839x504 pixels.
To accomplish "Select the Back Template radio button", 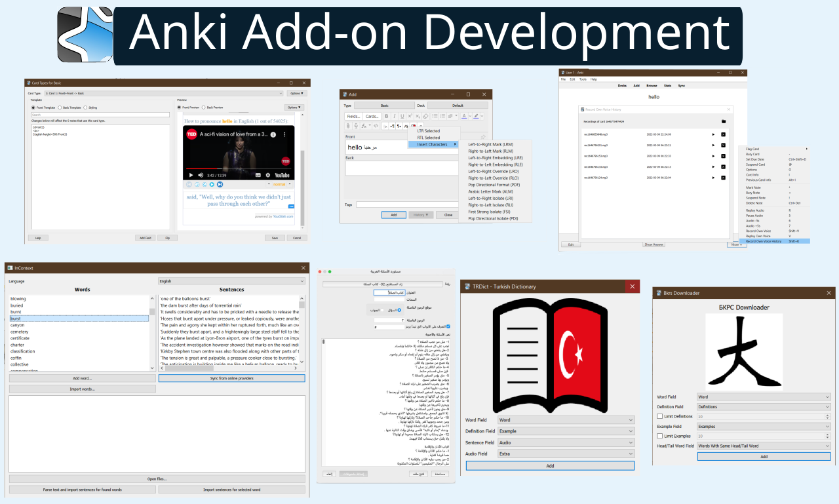I will coord(60,107).
